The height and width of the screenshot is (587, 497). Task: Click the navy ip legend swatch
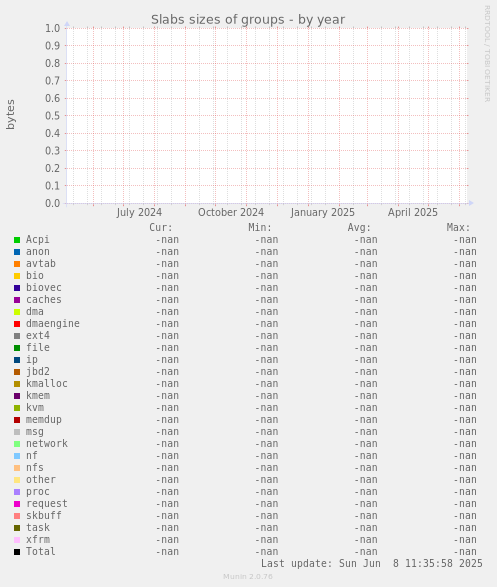pos(17,360)
